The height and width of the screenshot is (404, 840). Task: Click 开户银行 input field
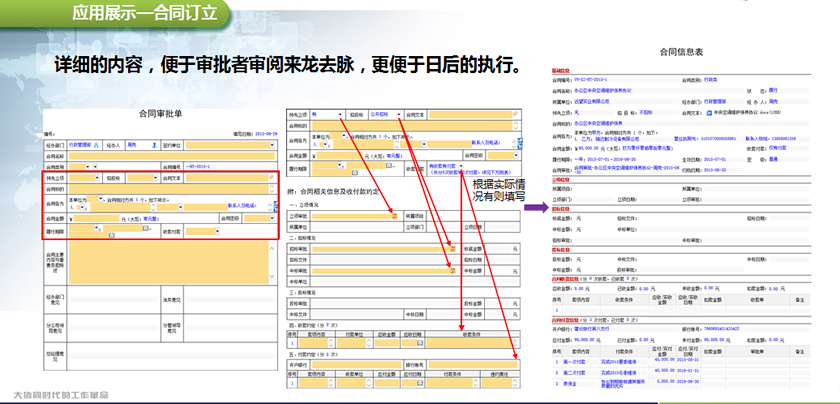357,364
